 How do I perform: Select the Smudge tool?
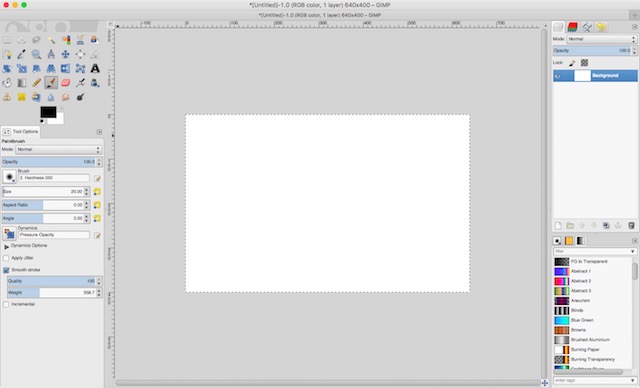(66, 97)
